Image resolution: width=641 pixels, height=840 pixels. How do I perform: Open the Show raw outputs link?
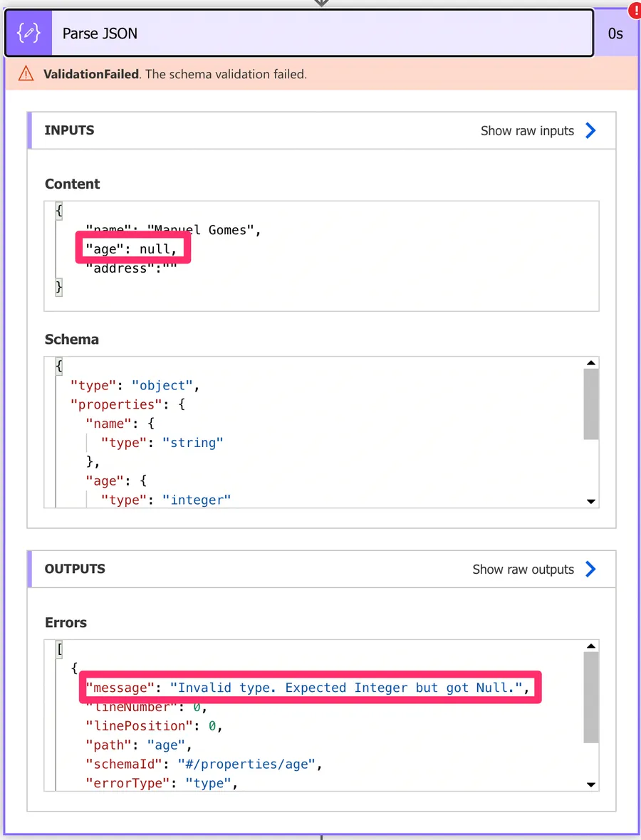pos(523,569)
